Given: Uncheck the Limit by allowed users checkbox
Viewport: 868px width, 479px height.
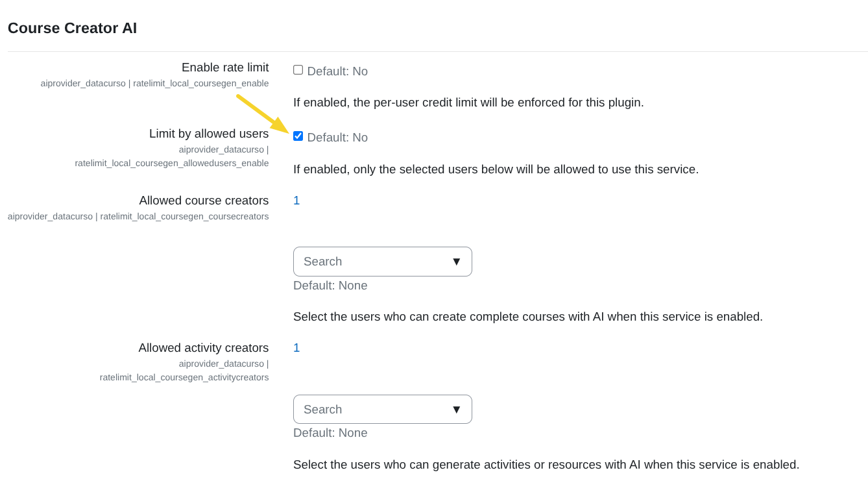Looking at the screenshot, I should tap(298, 136).
